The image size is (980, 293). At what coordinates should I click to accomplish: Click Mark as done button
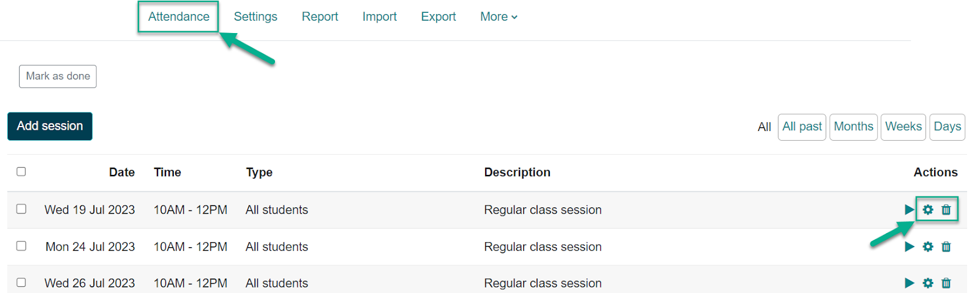click(x=58, y=76)
